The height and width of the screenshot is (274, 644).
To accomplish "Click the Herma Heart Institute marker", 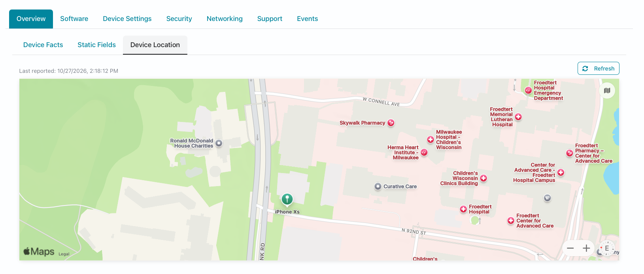I will pyautogui.click(x=424, y=152).
